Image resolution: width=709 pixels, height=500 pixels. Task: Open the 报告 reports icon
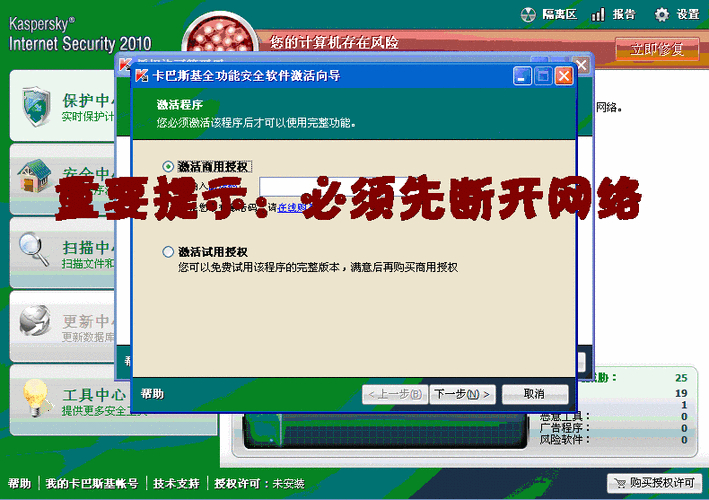598,14
